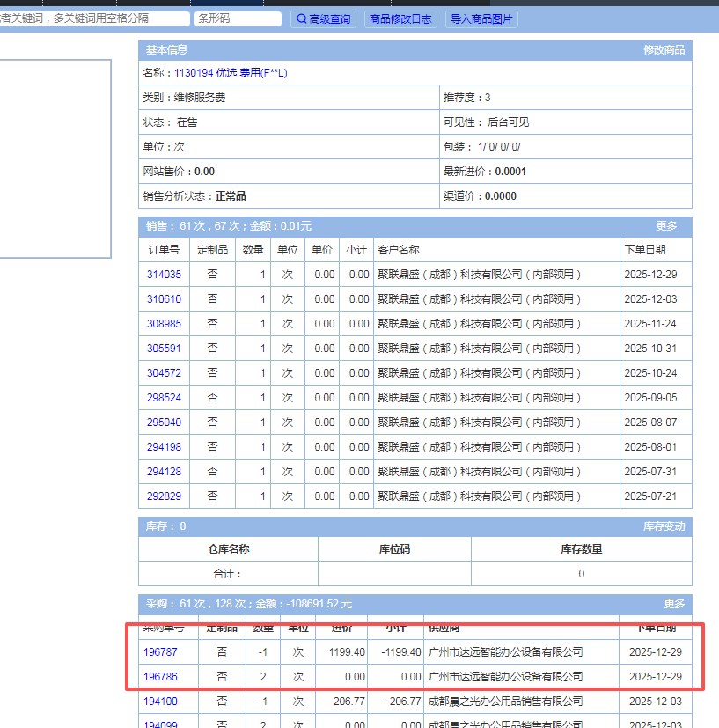Screen dimensions: 719x728
Task: Open purchase order 196786
Action: pyautogui.click(x=160, y=677)
